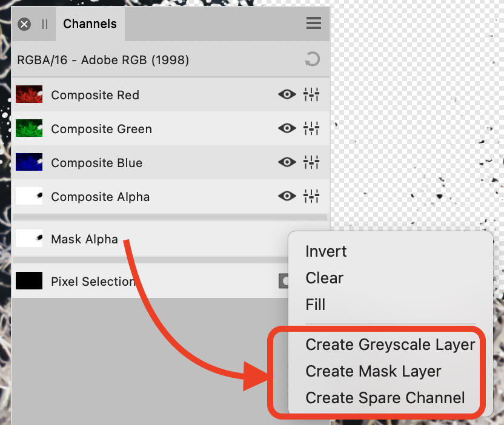
Task: Click Create Mask Layer
Action: pos(372,371)
